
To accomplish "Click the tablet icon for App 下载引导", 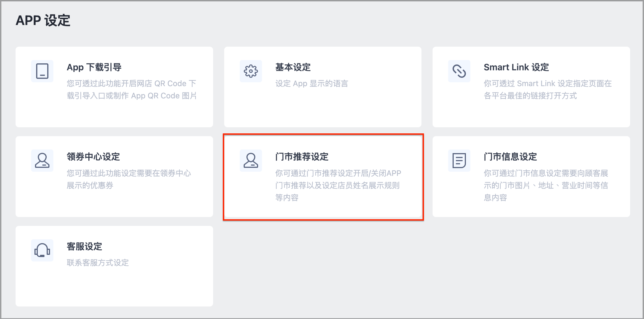I will click(x=42, y=71).
